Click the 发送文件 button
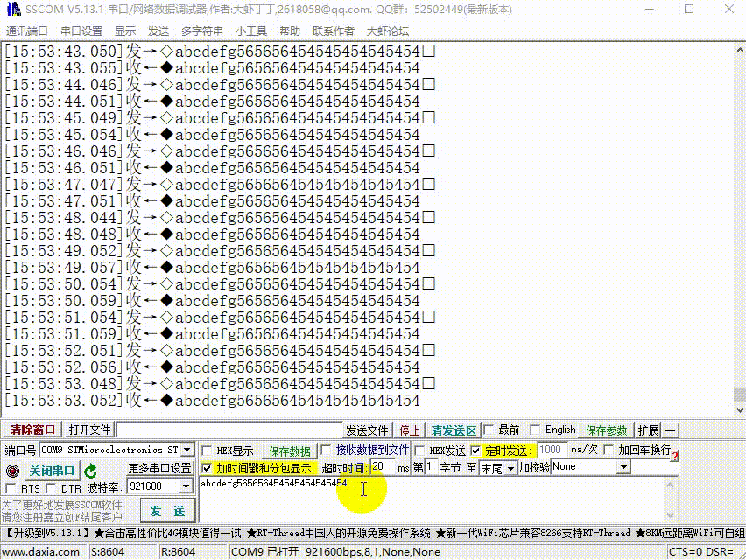The image size is (746, 560). point(367,430)
